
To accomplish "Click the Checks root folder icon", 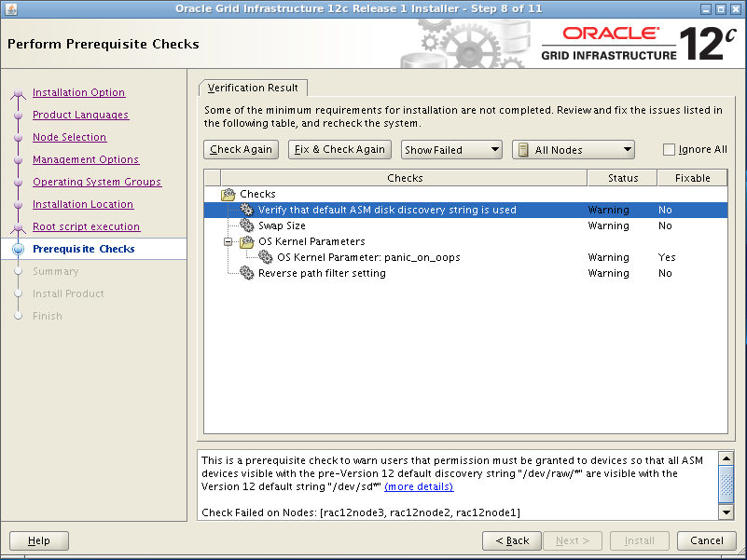I will click(x=228, y=194).
